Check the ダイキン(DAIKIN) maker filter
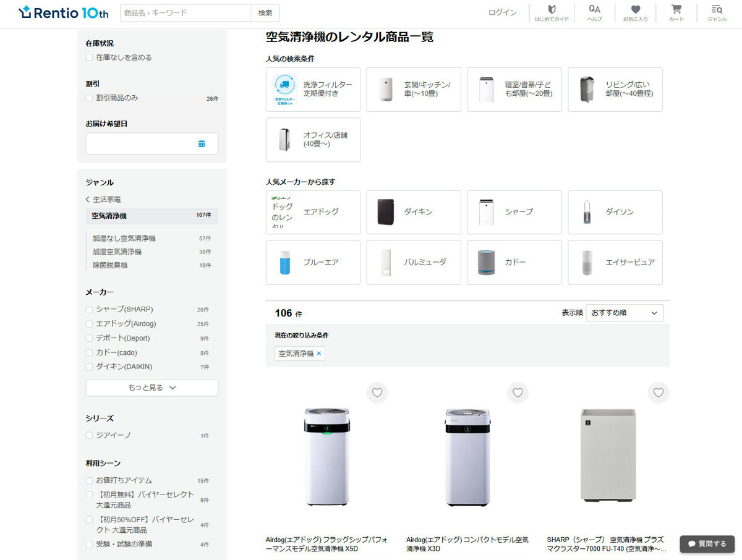The height and width of the screenshot is (560, 742). click(90, 367)
